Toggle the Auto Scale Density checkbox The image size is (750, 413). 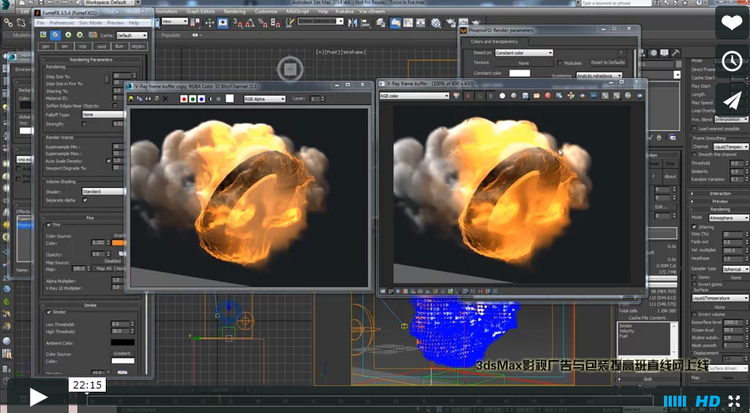(109, 161)
